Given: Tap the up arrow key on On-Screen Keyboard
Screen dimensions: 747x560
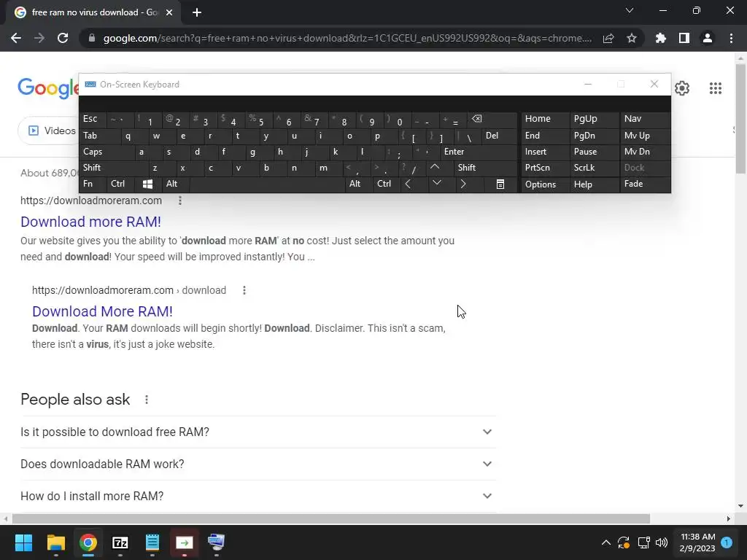Looking at the screenshot, I should (x=435, y=167).
